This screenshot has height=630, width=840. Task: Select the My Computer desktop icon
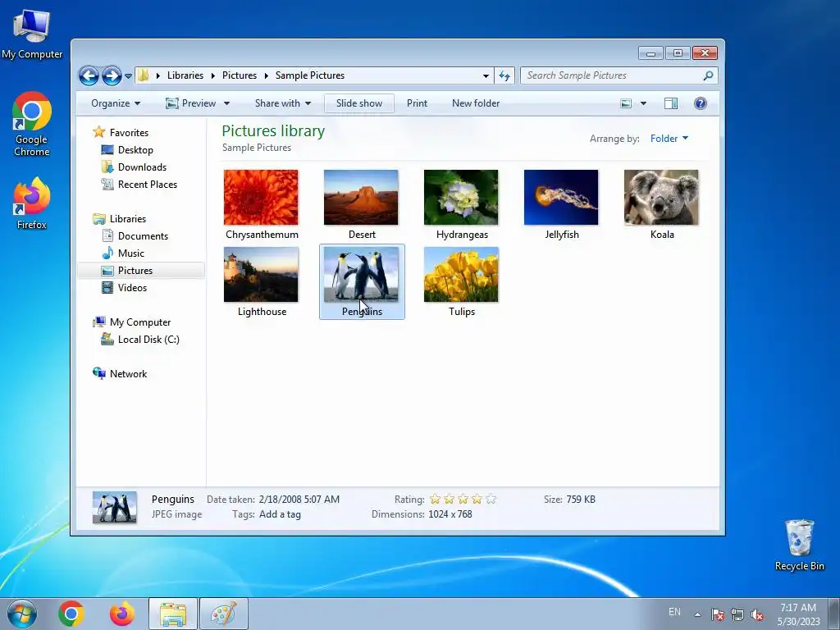click(32, 33)
